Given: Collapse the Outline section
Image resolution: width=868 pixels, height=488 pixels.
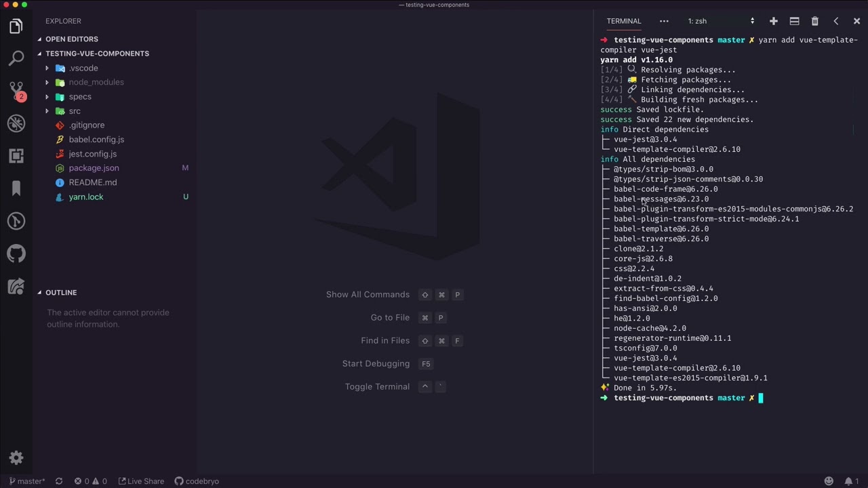Looking at the screenshot, I should click(x=61, y=293).
